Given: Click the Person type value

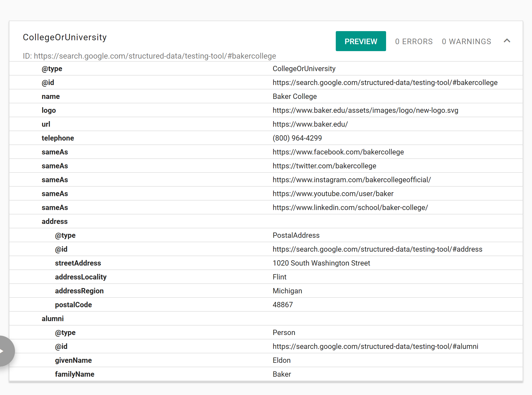Looking at the screenshot, I should tap(284, 332).
